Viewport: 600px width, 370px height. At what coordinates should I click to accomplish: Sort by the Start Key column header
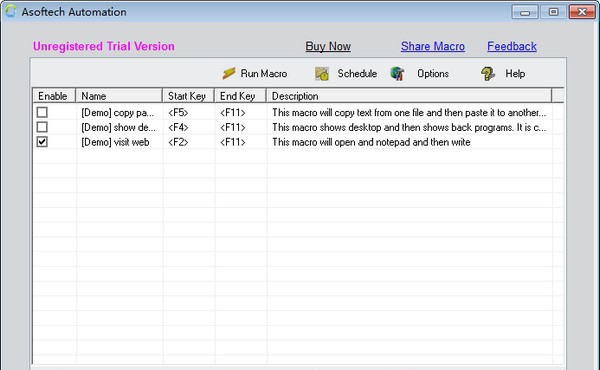coord(189,96)
